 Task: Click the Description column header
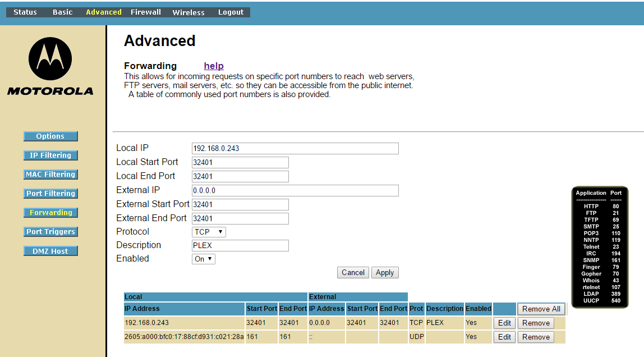[445, 309]
